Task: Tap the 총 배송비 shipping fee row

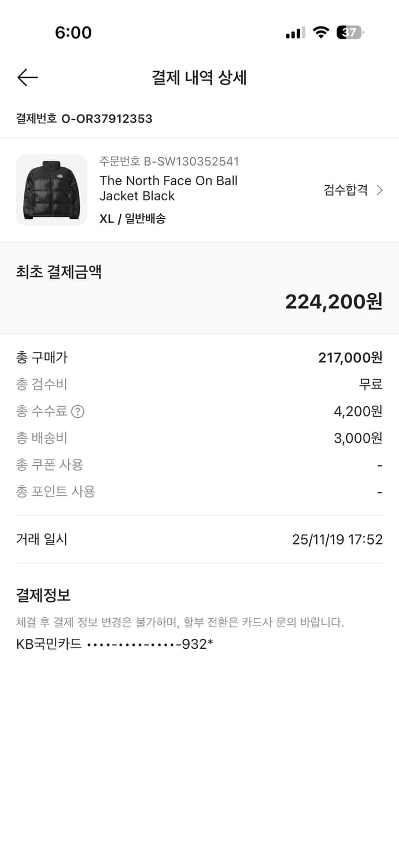Action: [199, 438]
